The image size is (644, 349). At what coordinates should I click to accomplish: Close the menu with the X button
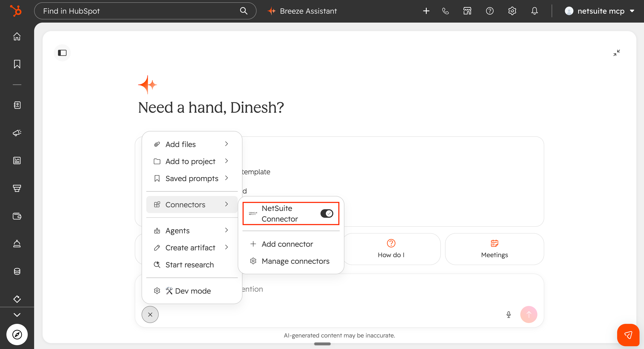click(150, 314)
